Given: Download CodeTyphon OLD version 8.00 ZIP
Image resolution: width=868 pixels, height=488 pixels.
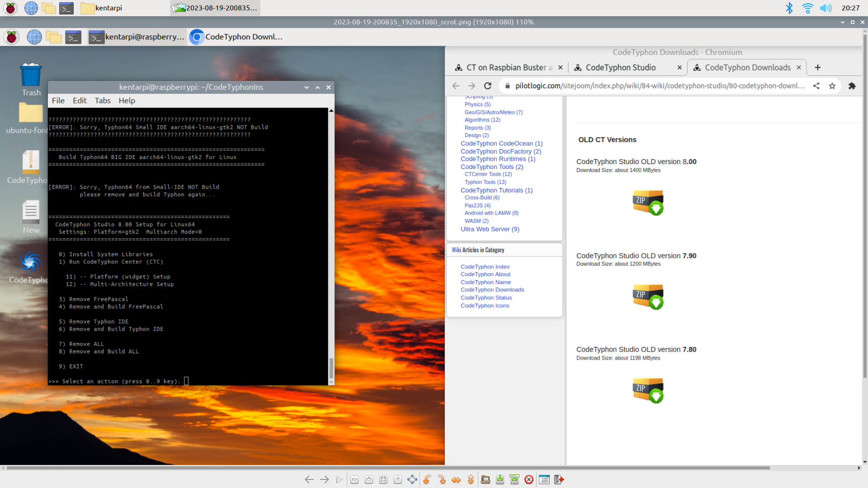Looking at the screenshot, I should pos(648,202).
